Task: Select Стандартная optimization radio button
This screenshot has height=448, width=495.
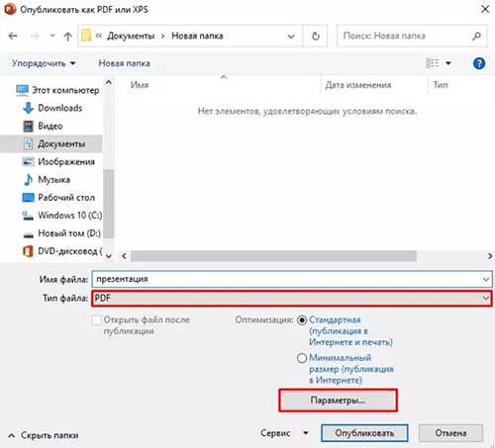Action: pyautogui.click(x=302, y=320)
